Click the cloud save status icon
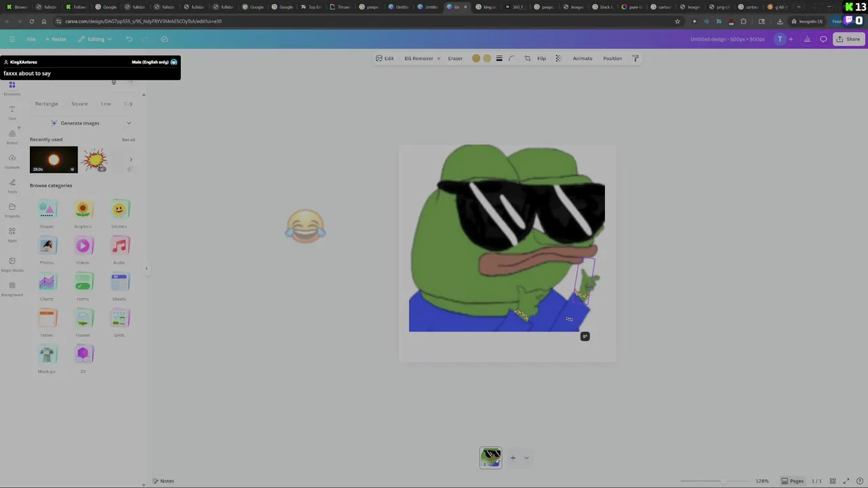868x488 pixels. (x=164, y=39)
